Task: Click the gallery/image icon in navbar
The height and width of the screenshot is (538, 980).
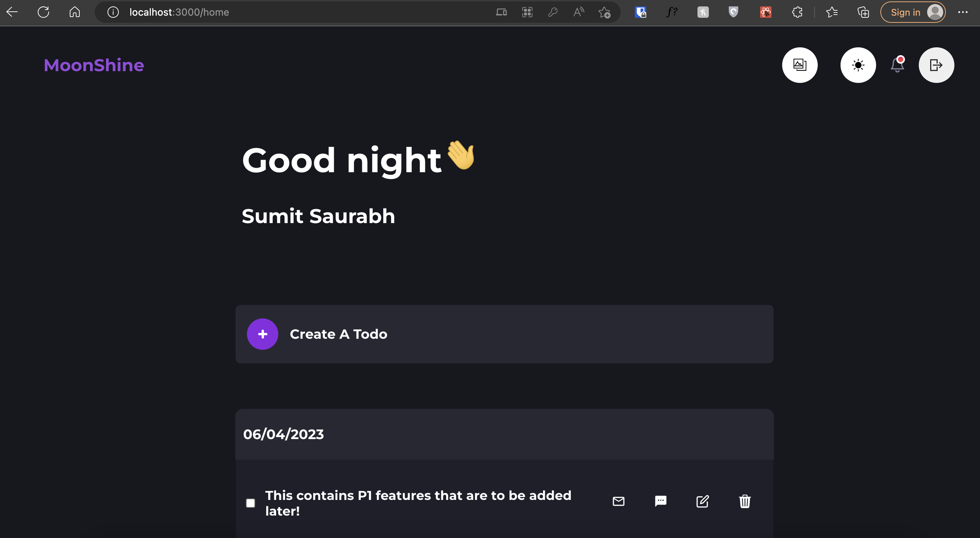Action: [x=800, y=65]
